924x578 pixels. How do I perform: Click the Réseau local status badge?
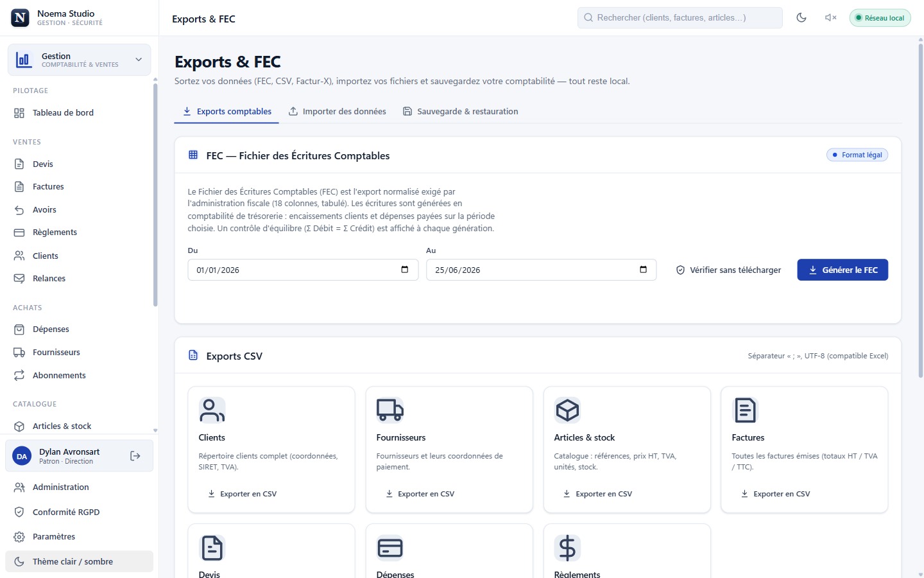880,18
